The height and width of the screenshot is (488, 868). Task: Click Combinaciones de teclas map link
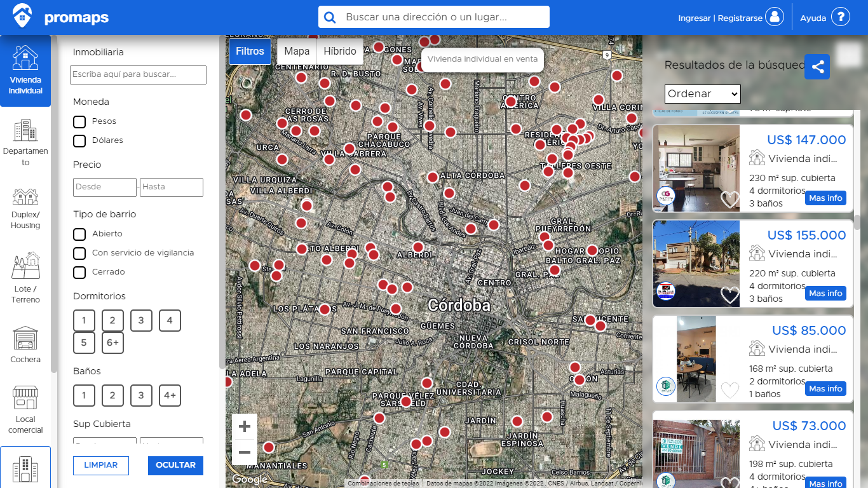click(383, 484)
